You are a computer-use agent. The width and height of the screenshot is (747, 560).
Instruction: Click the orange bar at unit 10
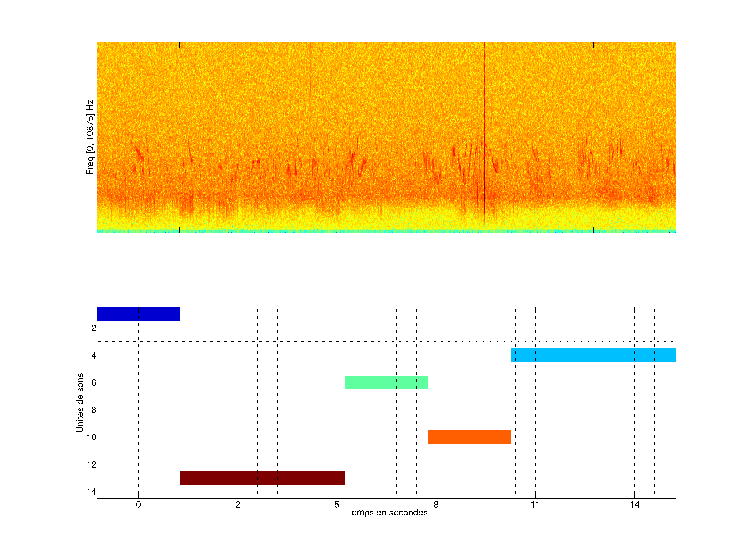coord(469,437)
